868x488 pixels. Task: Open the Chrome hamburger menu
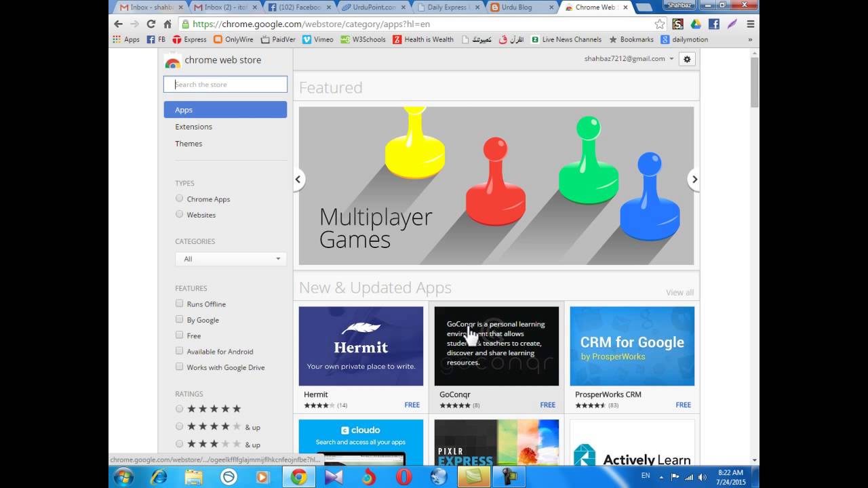tap(750, 24)
